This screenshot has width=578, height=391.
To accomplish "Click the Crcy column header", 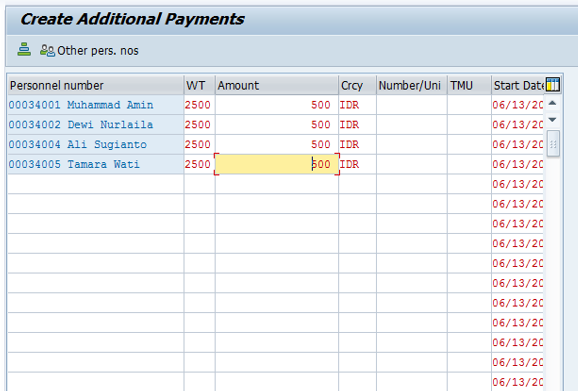I will 357,85.
